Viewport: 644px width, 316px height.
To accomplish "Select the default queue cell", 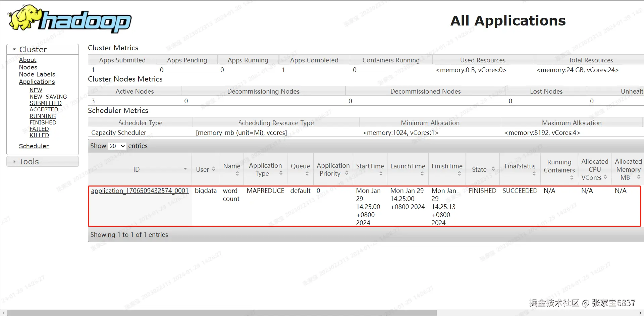I will coord(300,191).
